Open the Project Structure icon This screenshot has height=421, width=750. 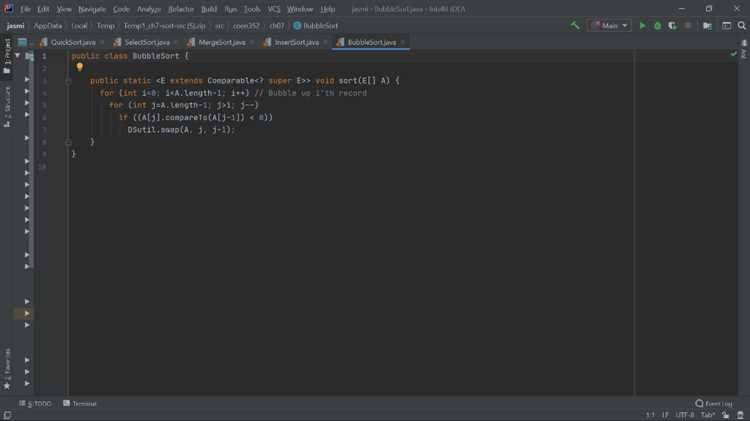[x=707, y=25]
